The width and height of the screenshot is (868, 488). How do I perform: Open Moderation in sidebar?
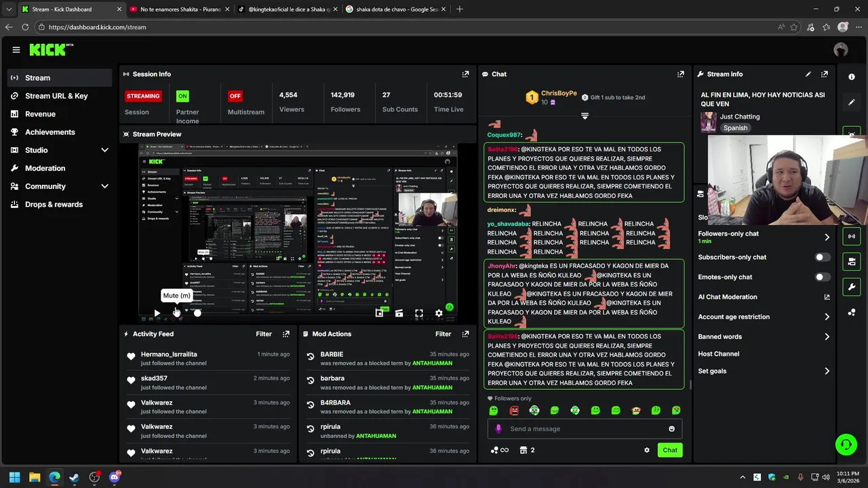(x=60, y=168)
